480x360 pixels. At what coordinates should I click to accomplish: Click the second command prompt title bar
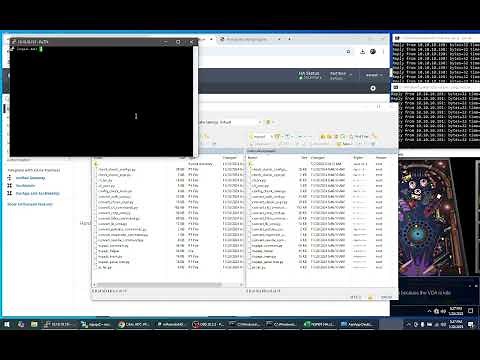[436, 87]
